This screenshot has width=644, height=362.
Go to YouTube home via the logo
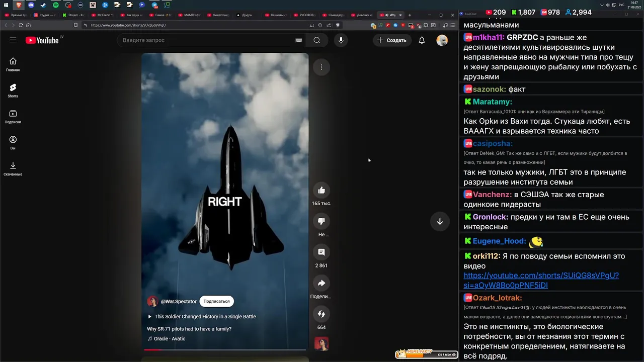pos(42,40)
